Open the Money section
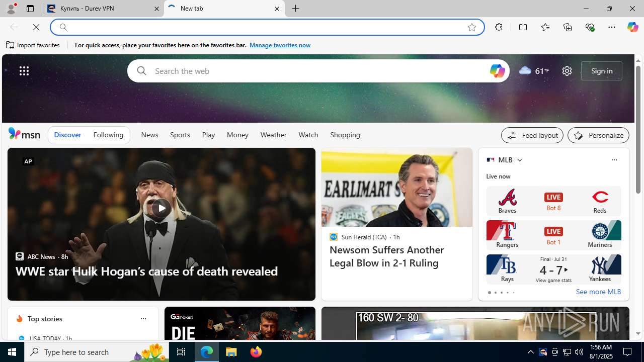The width and height of the screenshot is (644, 362). (x=237, y=135)
